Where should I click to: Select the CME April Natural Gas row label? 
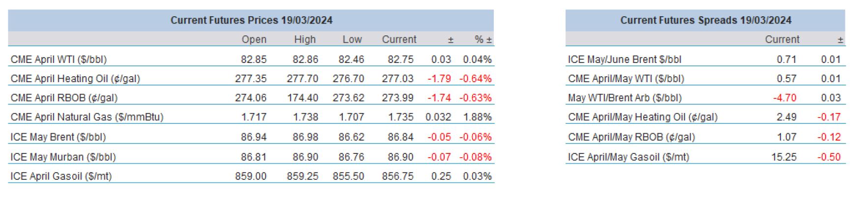pyautogui.click(x=87, y=117)
